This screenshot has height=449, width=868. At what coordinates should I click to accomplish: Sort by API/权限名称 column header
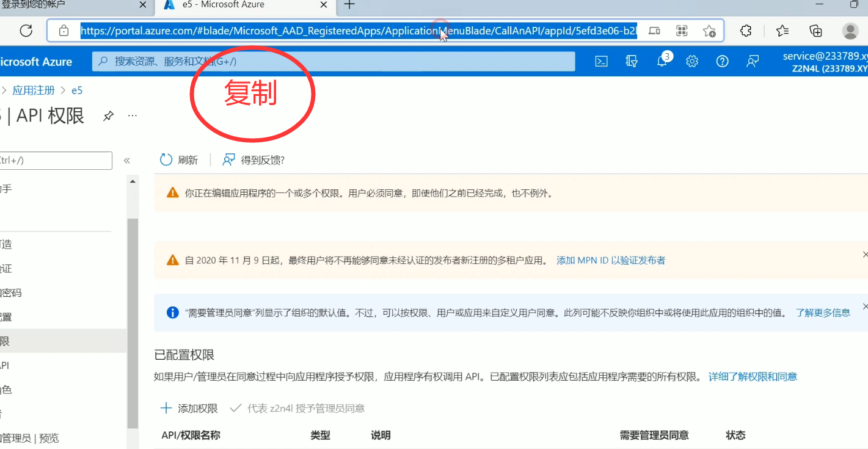[191, 435]
